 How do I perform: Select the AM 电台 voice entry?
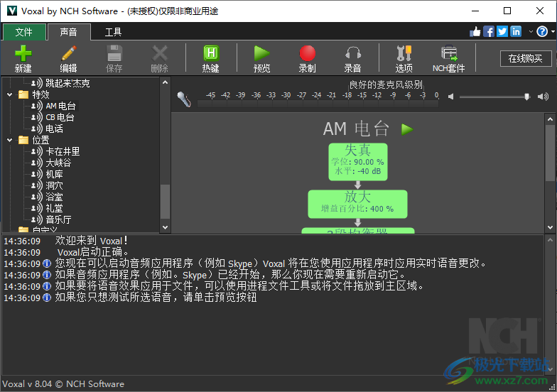[x=60, y=107]
